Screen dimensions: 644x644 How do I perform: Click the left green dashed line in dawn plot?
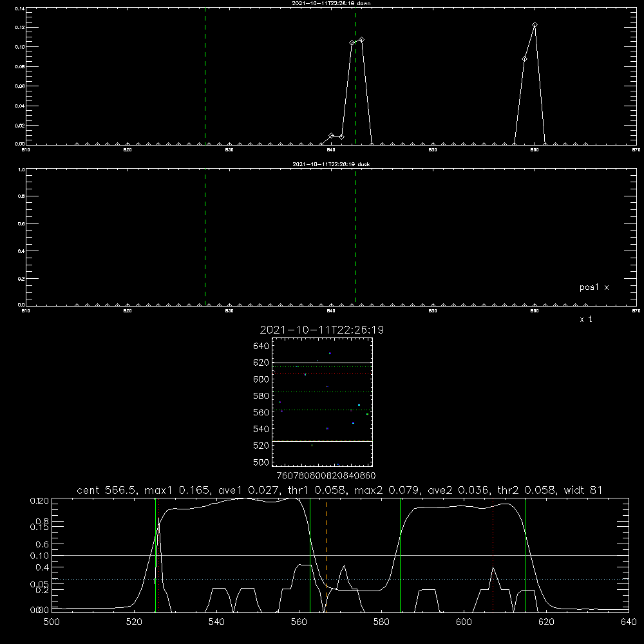(x=205, y=76)
